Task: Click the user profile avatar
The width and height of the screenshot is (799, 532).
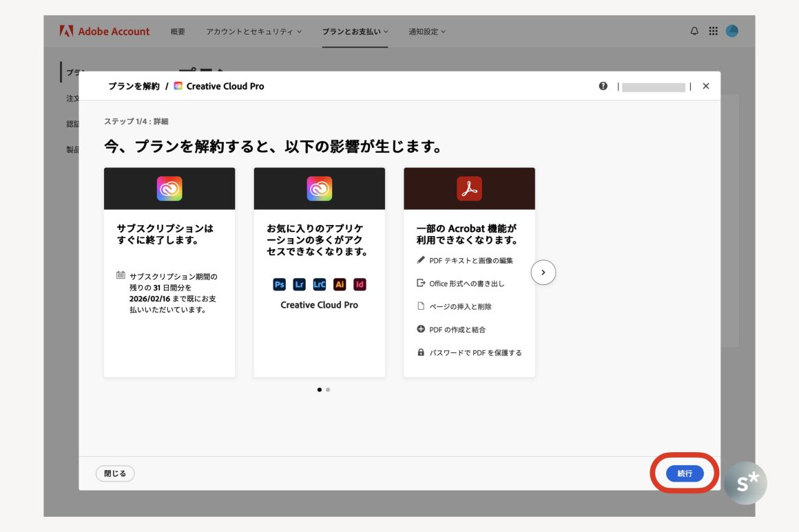Action: pyautogui.click(x=731, y=31)
